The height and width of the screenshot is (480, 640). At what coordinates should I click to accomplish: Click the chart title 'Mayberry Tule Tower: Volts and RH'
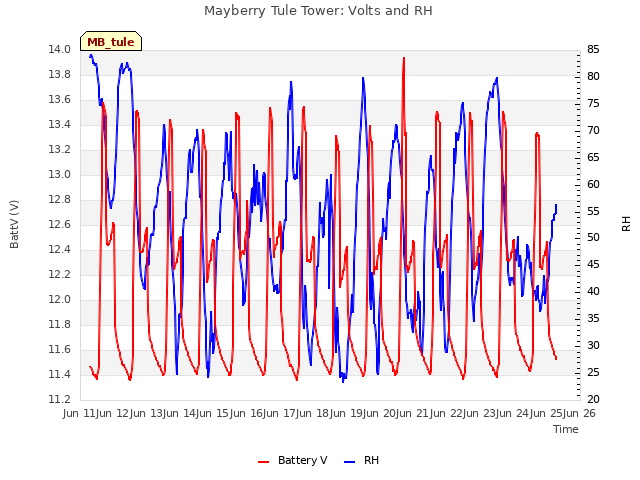318,11
